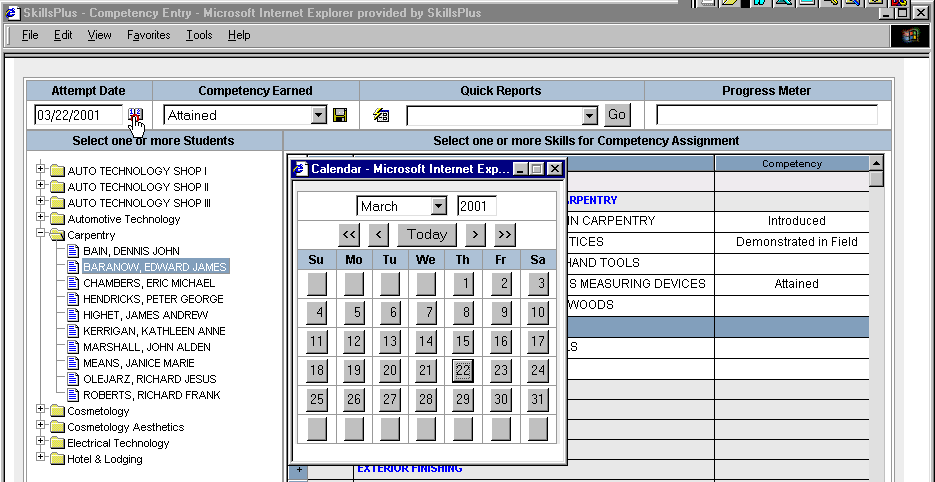The image size is (935, 482).
Task: Click document icon for MARSHALL, JOHN ALDEN
Action: [73, 347]
